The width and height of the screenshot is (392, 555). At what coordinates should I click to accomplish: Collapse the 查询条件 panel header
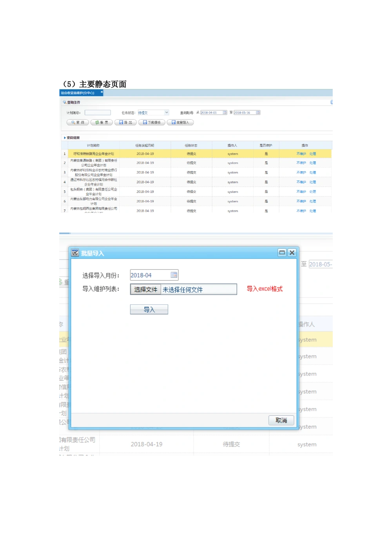tap(332, 102)
